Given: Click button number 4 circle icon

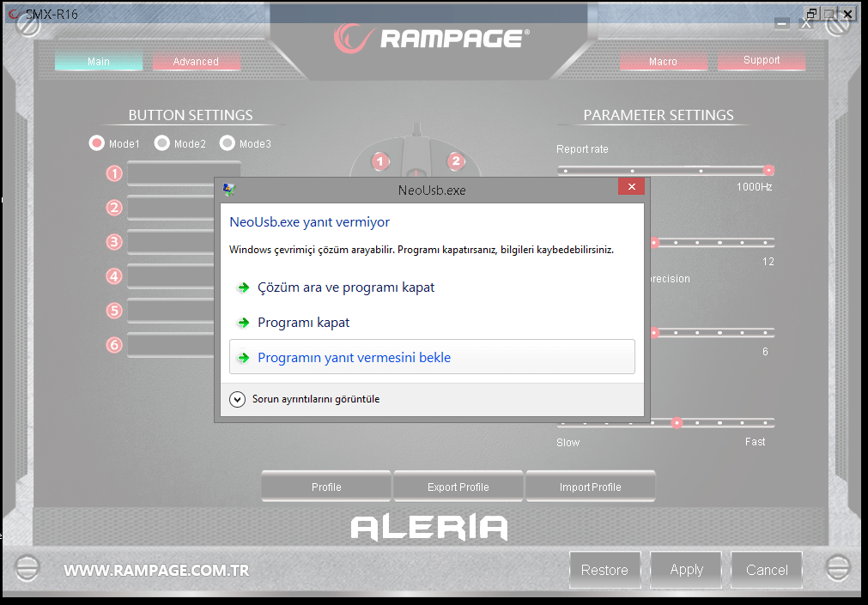Looking at the screenshot, I should (x=114, y=276).
